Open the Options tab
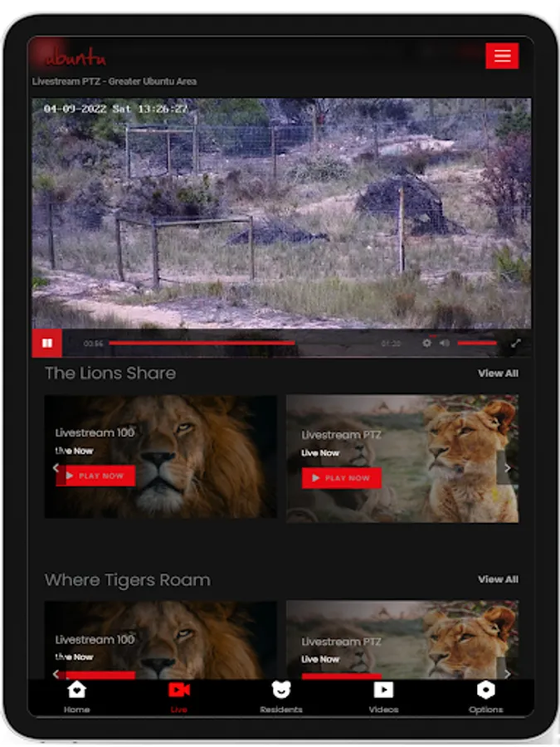The height and width of the screenshot is (747, 560). [x=485, y=697]
